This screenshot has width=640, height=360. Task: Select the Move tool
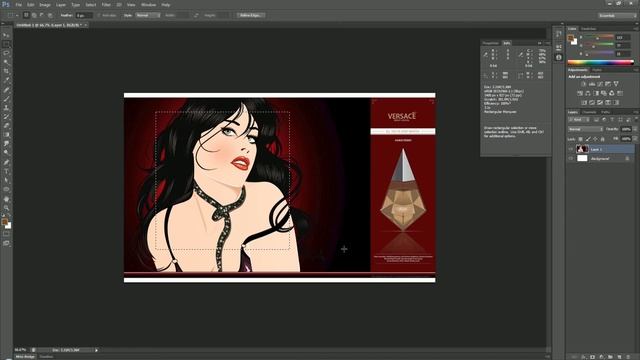6,36
